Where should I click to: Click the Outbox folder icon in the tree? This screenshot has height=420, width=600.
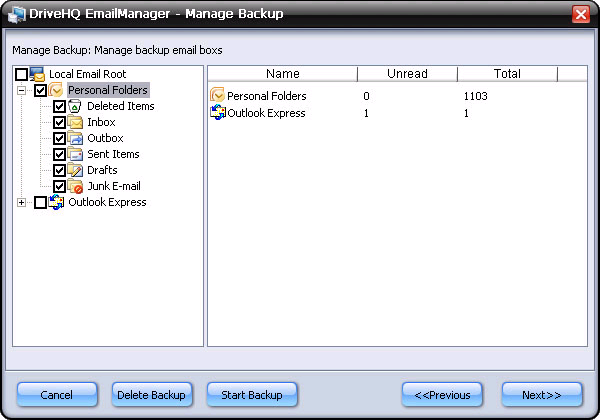[76, 138]
